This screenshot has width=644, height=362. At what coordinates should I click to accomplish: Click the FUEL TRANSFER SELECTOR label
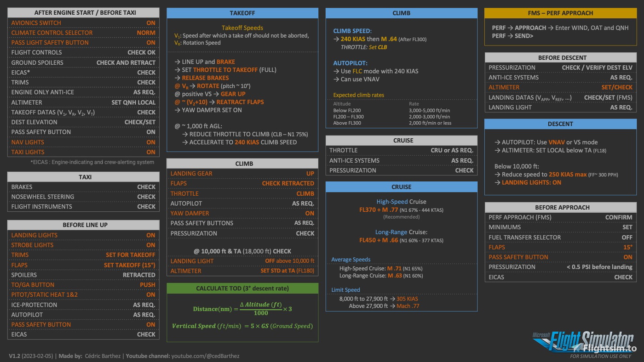524,238
